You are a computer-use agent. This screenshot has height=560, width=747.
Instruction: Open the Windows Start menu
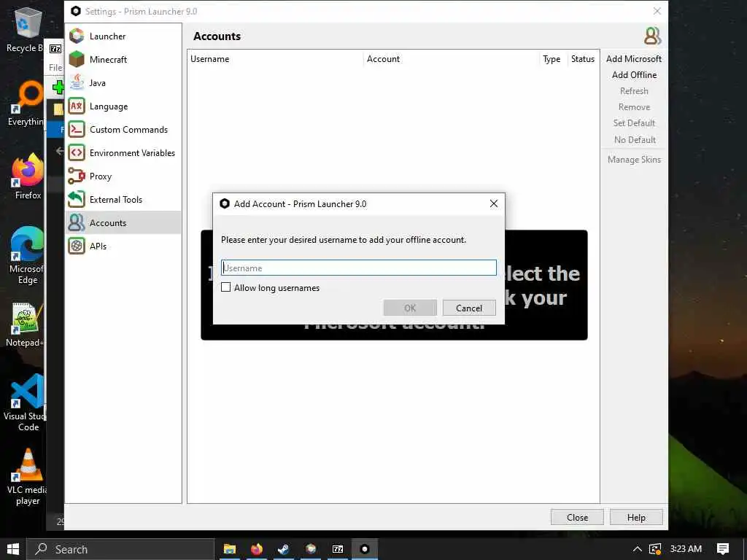coord(13,549)
